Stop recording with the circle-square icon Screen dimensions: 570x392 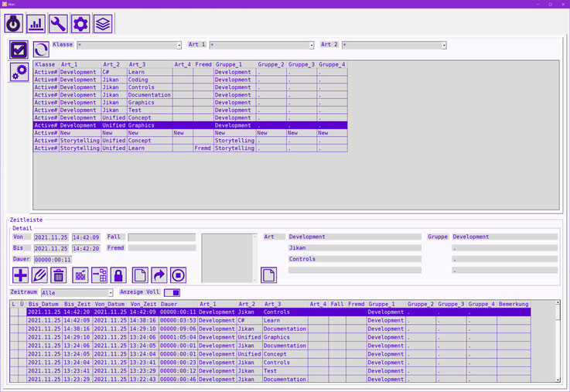tap(178, 275)
